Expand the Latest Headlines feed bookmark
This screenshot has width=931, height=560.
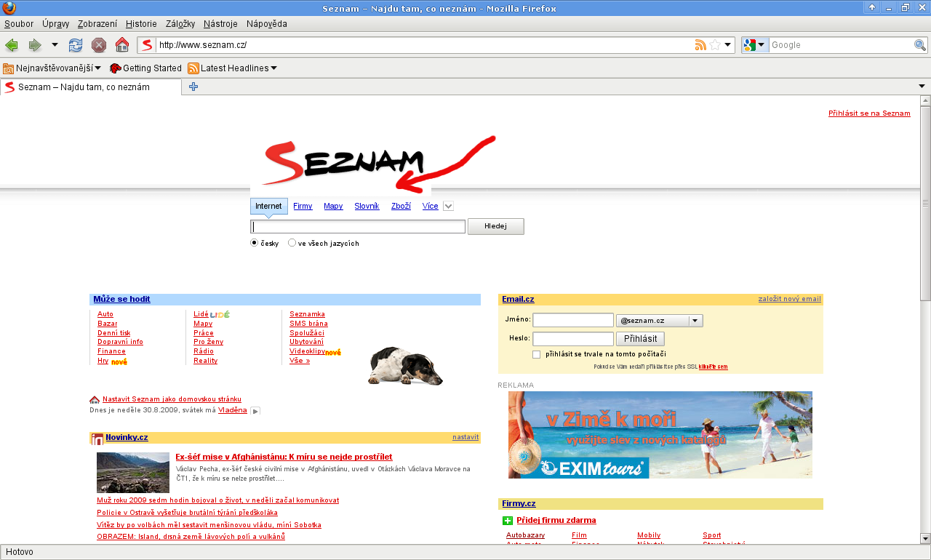click(x=233, y=68)
